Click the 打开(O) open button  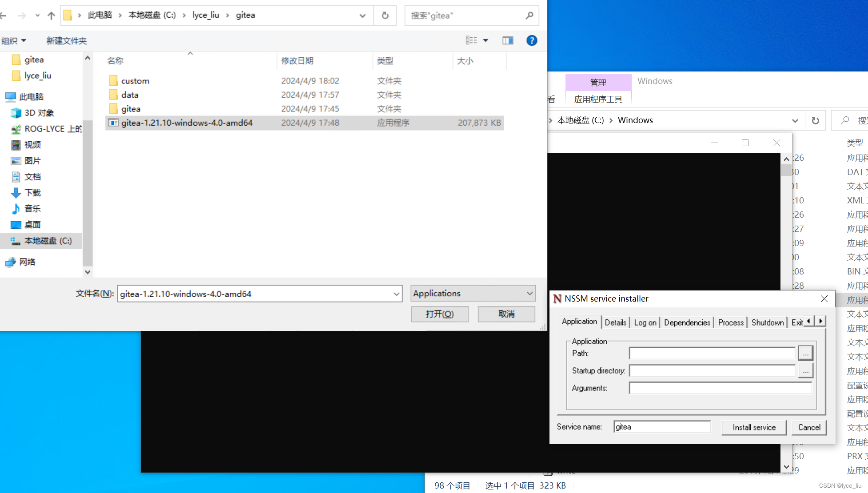pos(440,314)
